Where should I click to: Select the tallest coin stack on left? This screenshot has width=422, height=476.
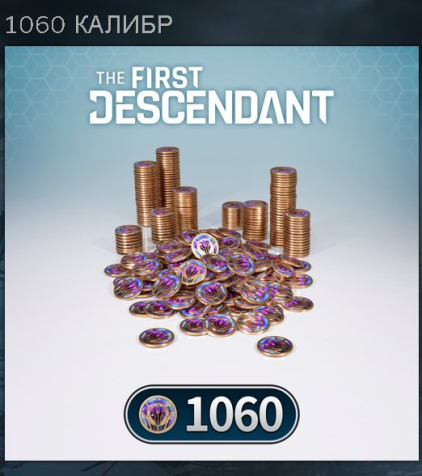(x=168, y=178)
